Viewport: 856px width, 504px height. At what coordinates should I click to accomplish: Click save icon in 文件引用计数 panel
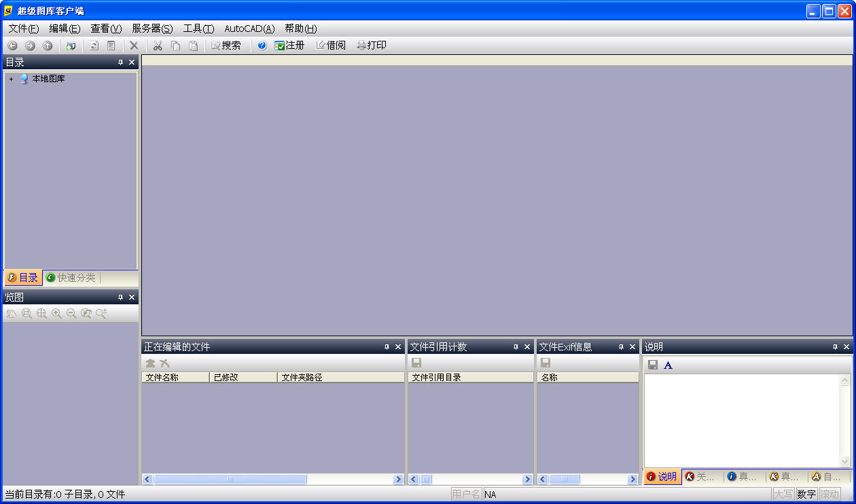(x=416, y=363)
